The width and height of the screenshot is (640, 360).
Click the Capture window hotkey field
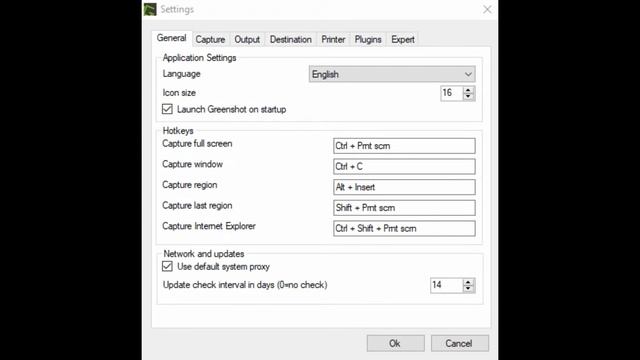[404, 167]
